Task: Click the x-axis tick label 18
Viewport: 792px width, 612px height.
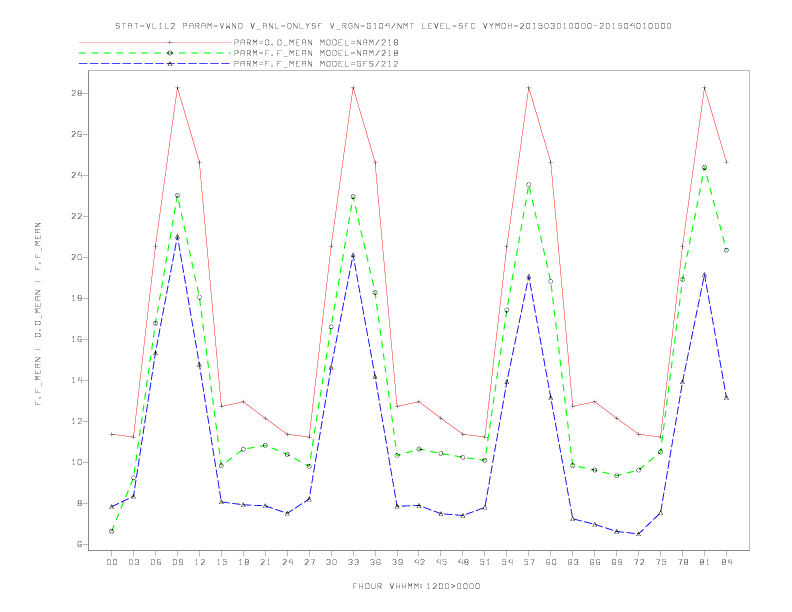Action: pyautogui.click(x=243, y=562)
